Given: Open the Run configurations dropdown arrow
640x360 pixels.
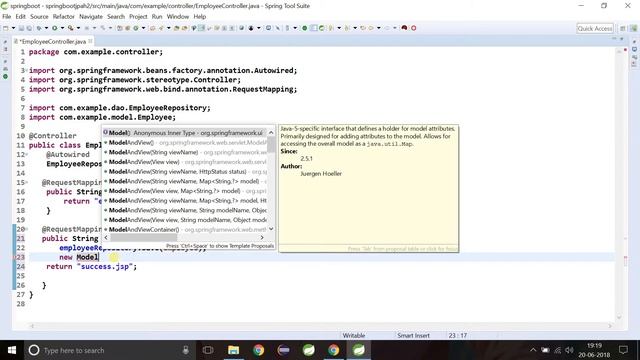Looking at the screenshot, I should [x=62, y=28].
